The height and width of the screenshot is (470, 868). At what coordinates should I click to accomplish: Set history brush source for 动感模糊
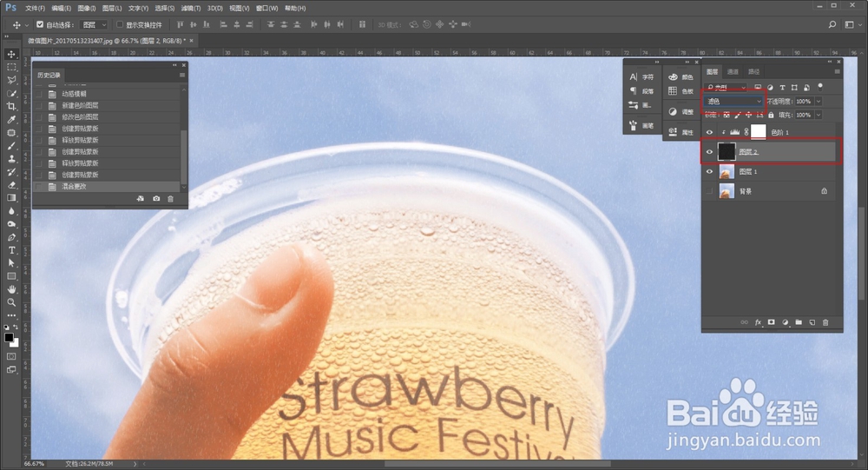pyautogui.click(x=39, y=94)
